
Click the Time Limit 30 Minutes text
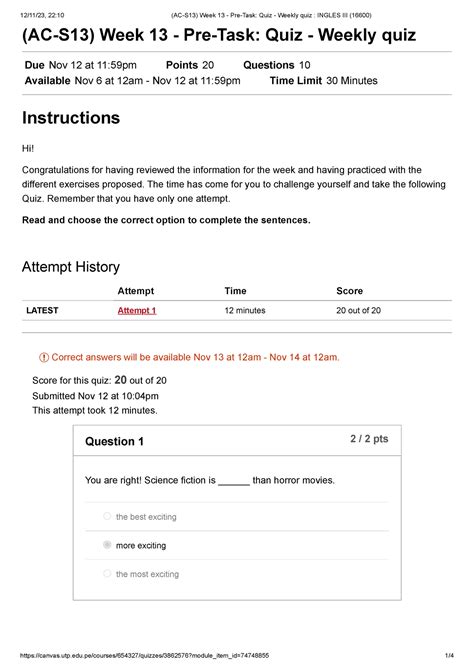(324, 81)
